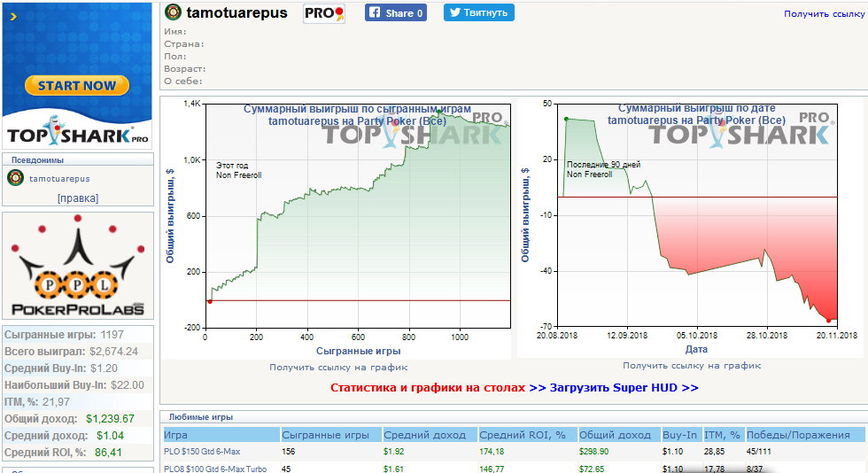Click the chip icon in Псевдонимы panel

tap(16, 178)
